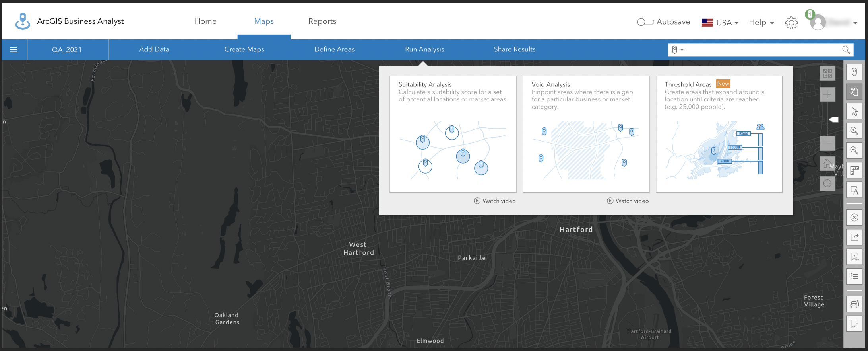The height and width of the screenshot is (351, 868).
Task: Toggle the Autosave switch
Action: click(x=645, y=22)
